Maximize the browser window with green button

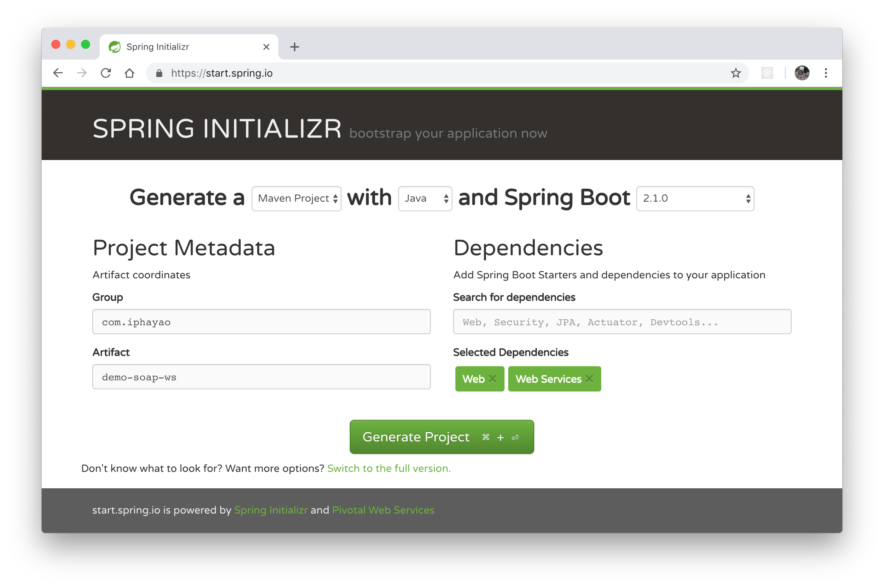click(x=86, y=44)
